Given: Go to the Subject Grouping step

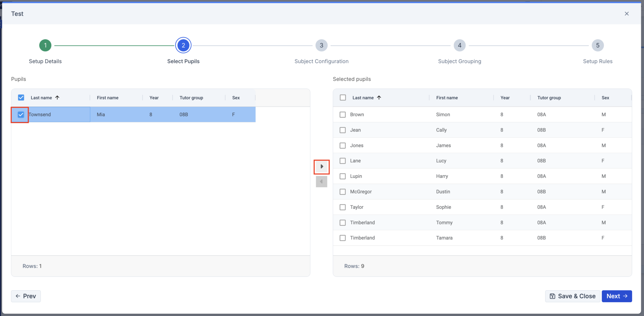Looking at the screenshot, I should tap(459, 45).
